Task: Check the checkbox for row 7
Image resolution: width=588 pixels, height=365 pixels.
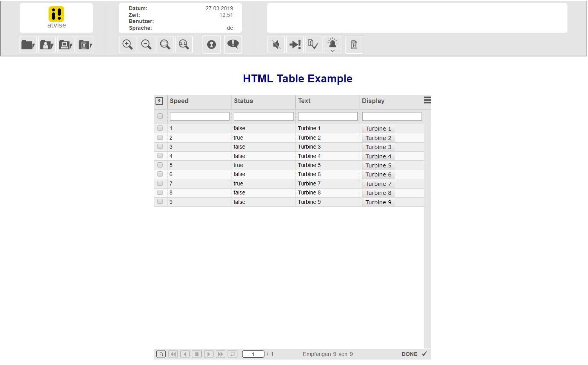Action: pos(160,183)
